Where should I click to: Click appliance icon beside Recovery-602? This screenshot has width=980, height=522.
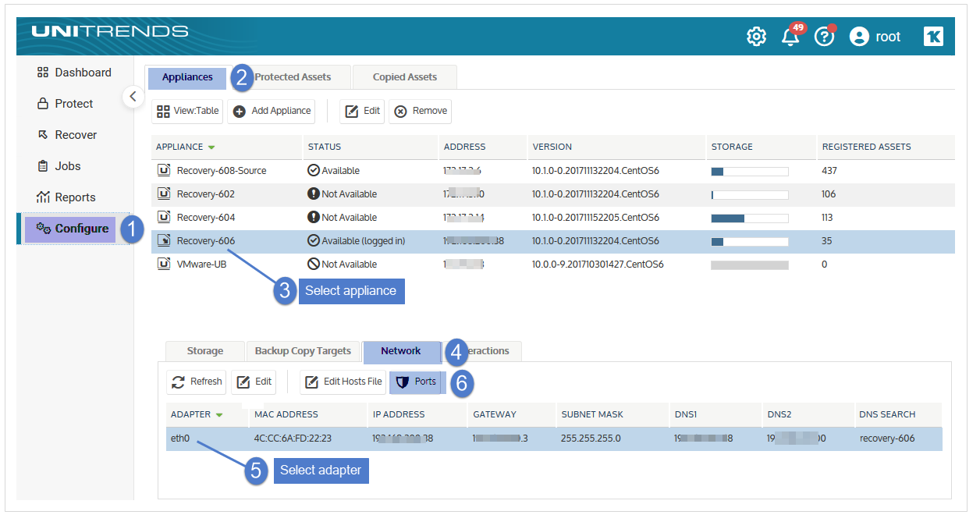(x=164, y=194)
